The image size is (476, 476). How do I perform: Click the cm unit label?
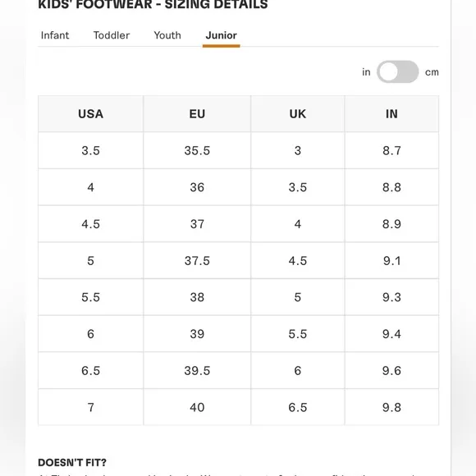tap(432, 72)
